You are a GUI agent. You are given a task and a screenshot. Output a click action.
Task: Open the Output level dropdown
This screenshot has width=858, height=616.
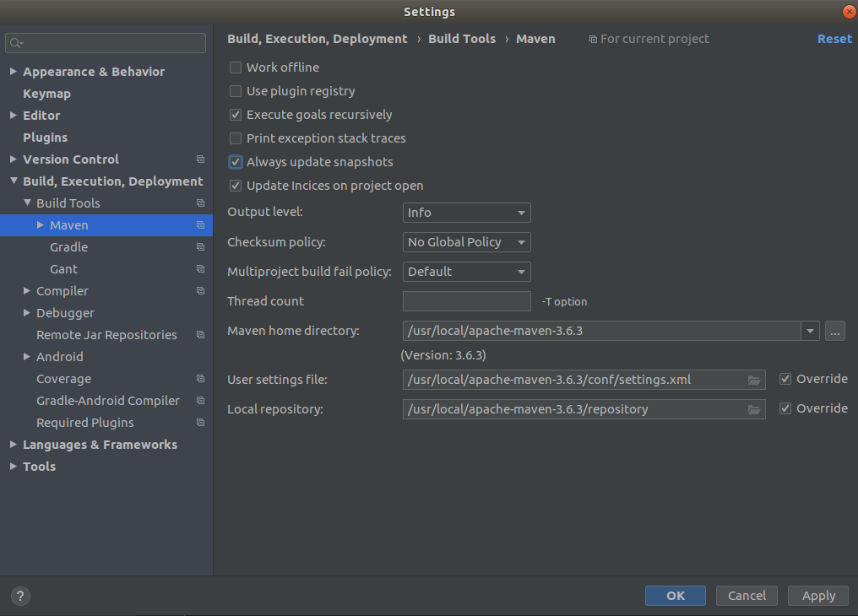[466, 213]
